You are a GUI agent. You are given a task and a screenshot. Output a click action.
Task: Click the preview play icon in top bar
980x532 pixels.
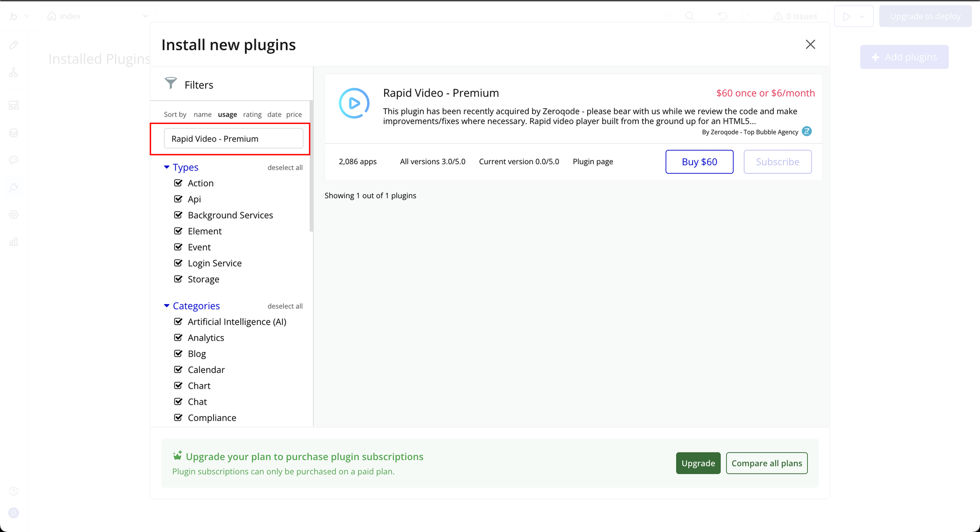coord(846,16)
